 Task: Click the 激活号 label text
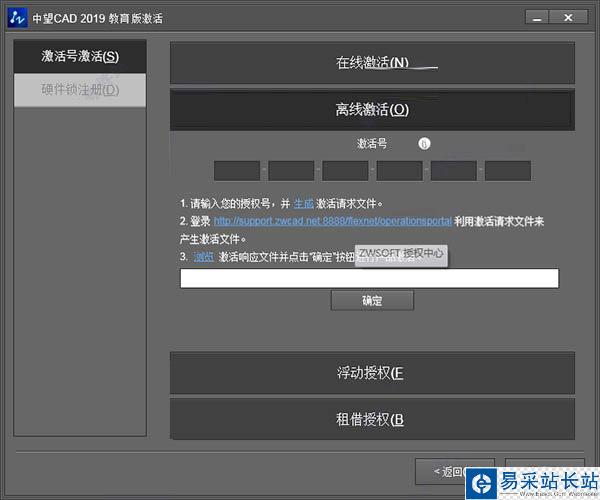coord(372,144)
